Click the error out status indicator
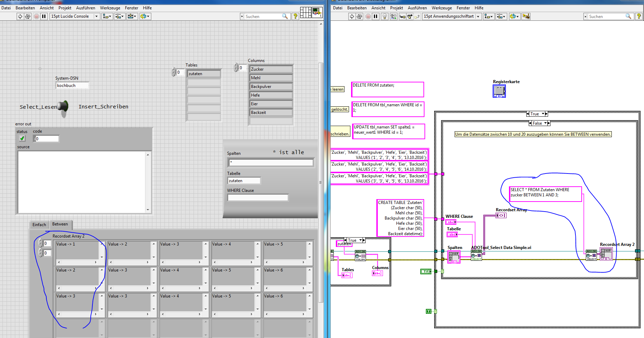The height and width of the screenshot is (338, 644). point(22,139)
